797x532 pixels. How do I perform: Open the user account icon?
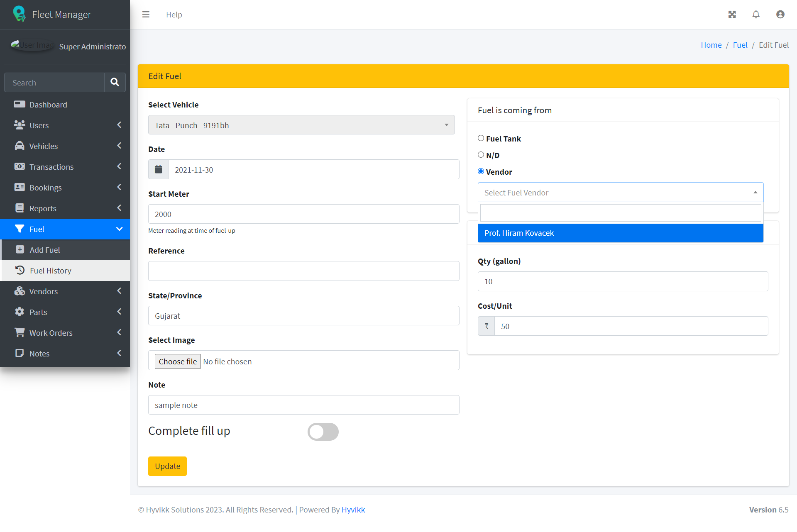(780, 15)
